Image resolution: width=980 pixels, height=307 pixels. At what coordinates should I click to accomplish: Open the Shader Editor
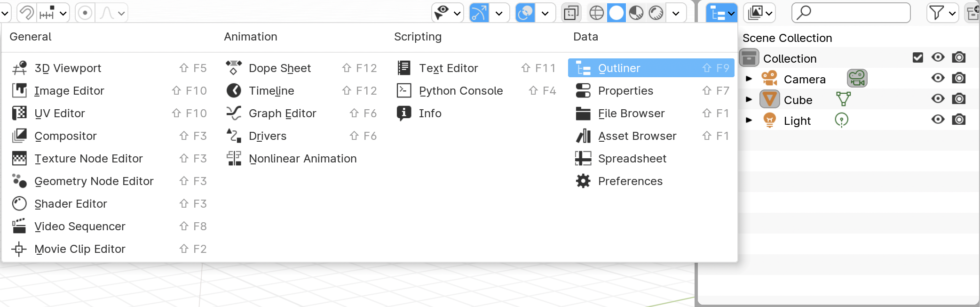click(109, 204)
